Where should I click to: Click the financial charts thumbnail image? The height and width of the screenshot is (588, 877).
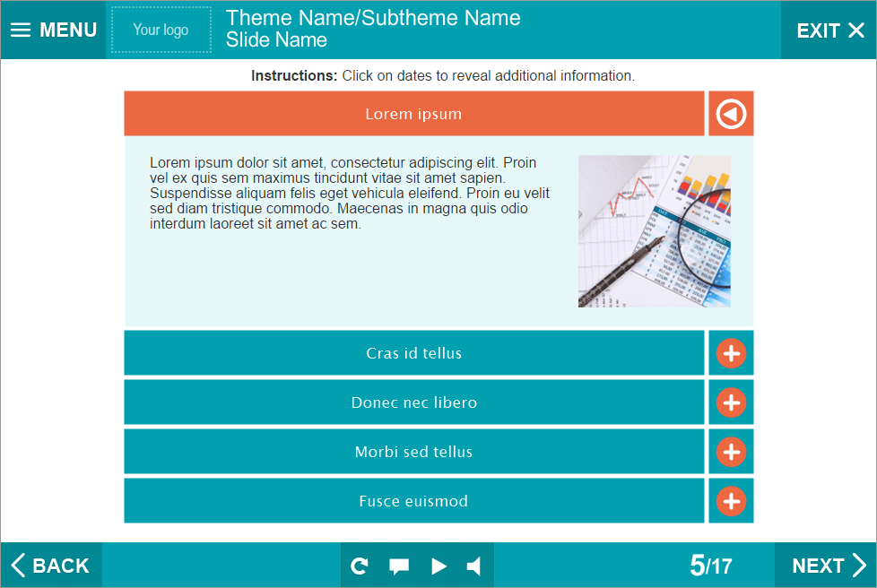coord(654,231)
